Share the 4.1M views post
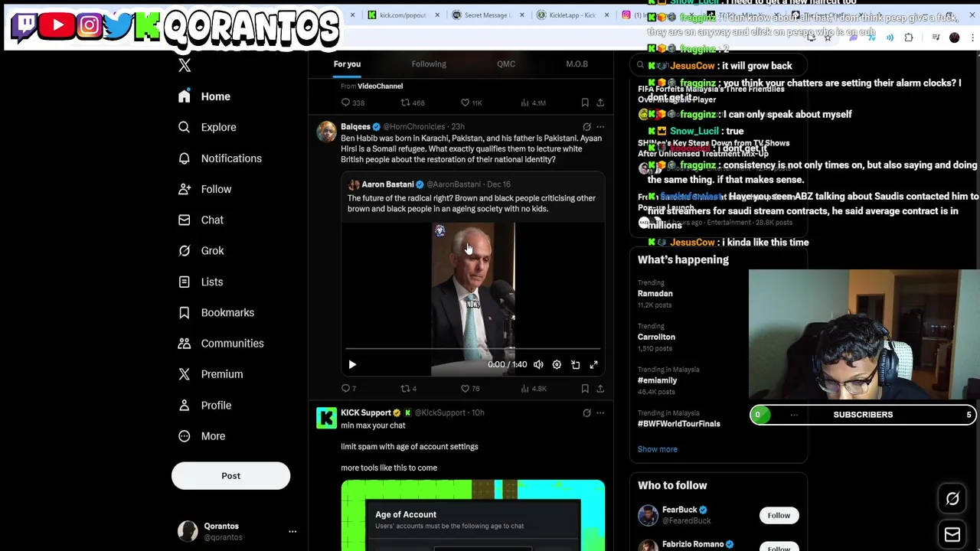 click(600, 103)
